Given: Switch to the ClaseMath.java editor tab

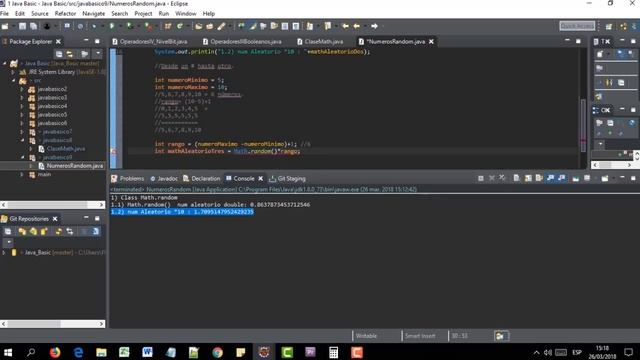Looking at the screenshot, I should coord(320,42).
